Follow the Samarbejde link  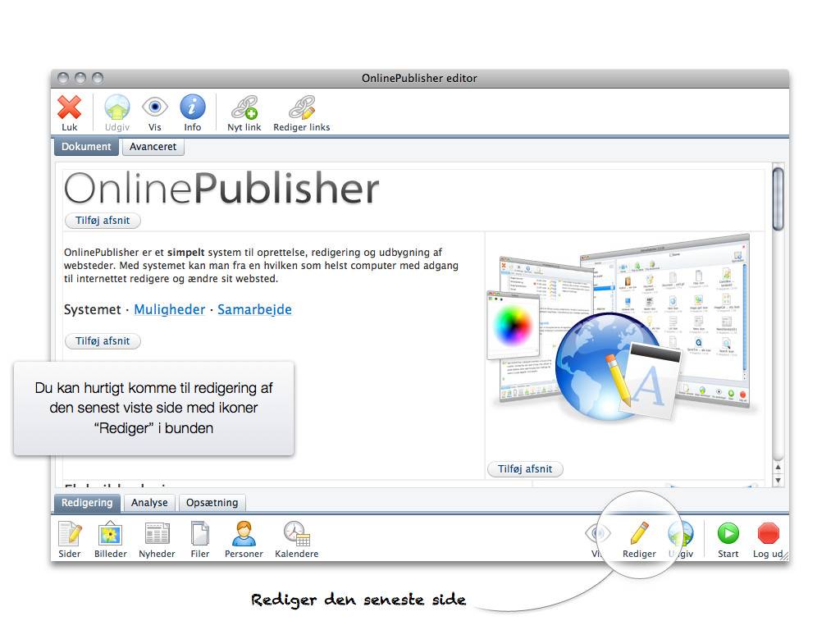click(x=254, y=310)
